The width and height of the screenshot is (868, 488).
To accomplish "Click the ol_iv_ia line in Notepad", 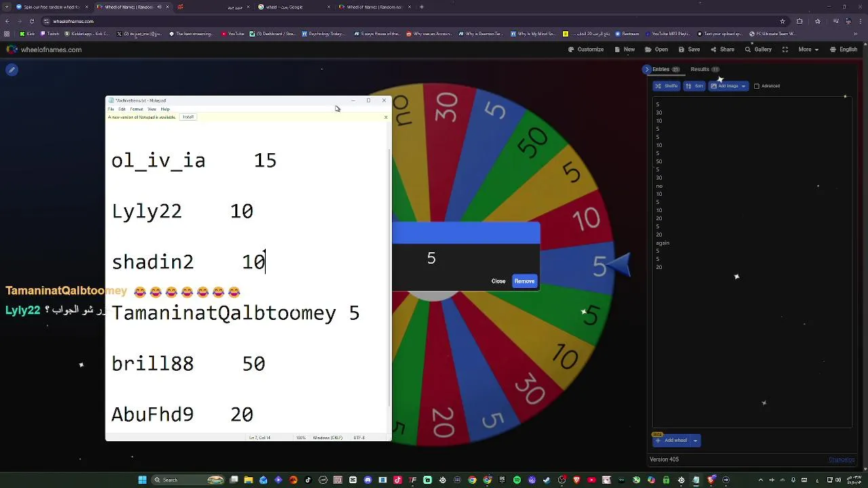I will [x=194, y=161].
